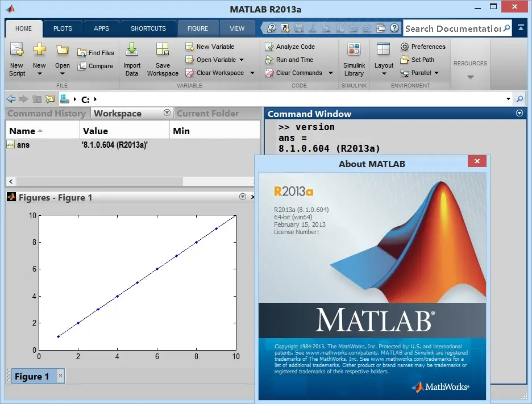The height and width of the screenshot is (404, 532).
Task: Open the Workspace panel actions menu
Action: [x=167, y=113]
